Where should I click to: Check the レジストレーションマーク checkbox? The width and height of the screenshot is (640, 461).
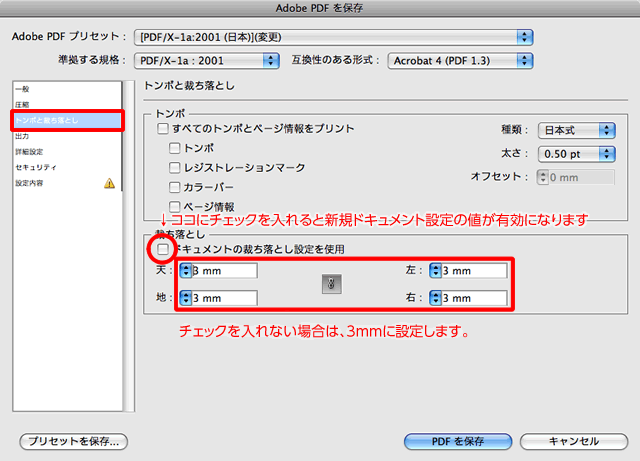coord(175,167)
